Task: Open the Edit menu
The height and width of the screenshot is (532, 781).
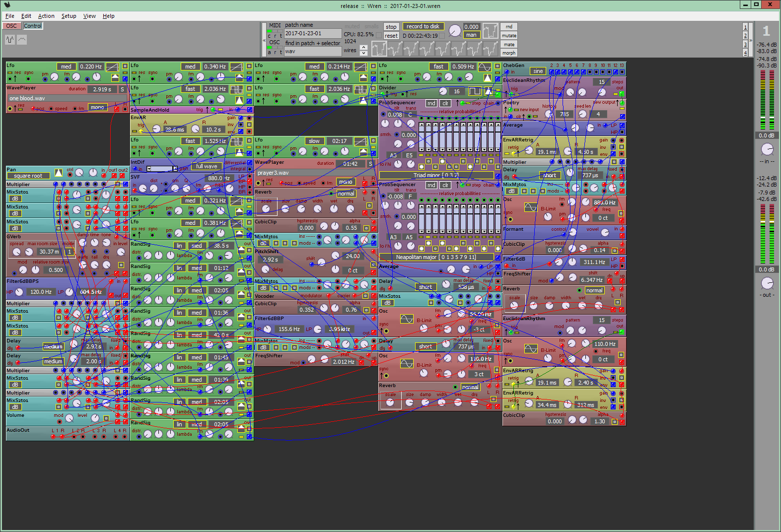Action: pyautogui.click(x=26, y=16)
